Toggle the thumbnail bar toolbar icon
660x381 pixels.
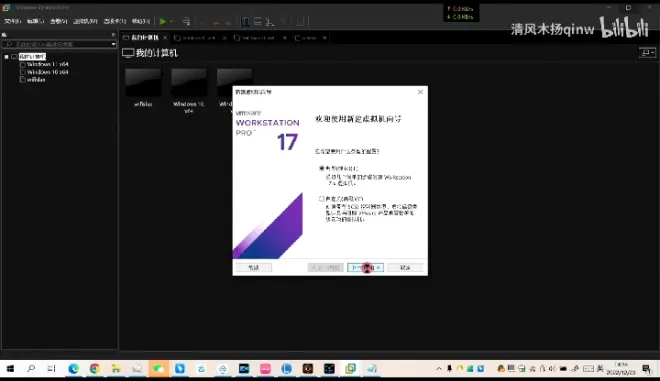[258, 21]
